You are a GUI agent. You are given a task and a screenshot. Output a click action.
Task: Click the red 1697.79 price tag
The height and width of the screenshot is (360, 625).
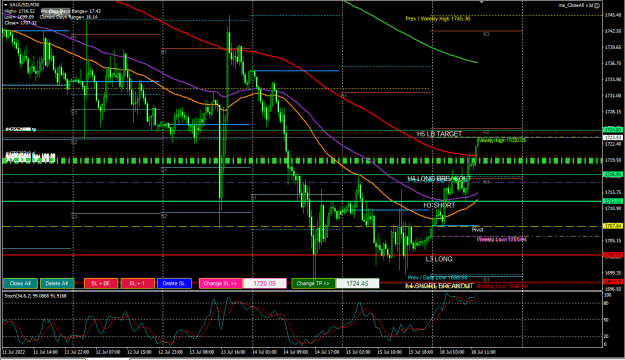[613, 282]
